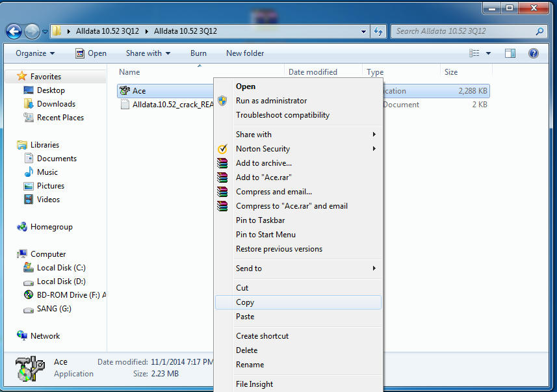Choose Add to "Ace.rar"

tap(298, 177)
